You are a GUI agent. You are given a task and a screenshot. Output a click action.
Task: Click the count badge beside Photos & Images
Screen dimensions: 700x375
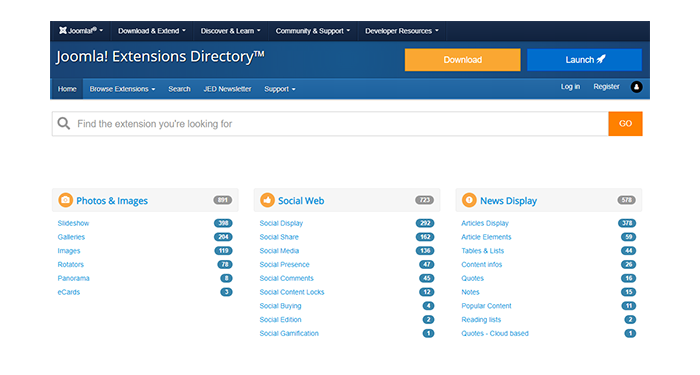tap(223, 200)
